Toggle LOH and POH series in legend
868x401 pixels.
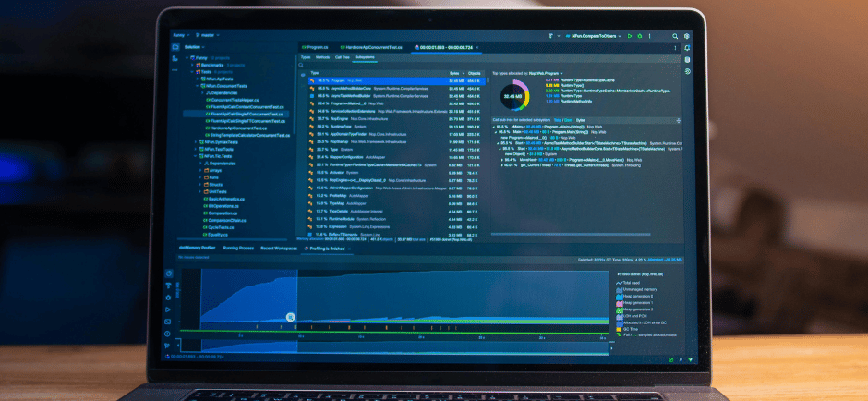point(632,316)
